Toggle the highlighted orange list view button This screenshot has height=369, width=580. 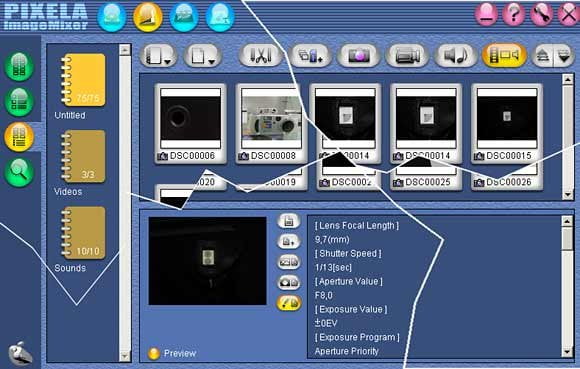click(x=19, y=137)
